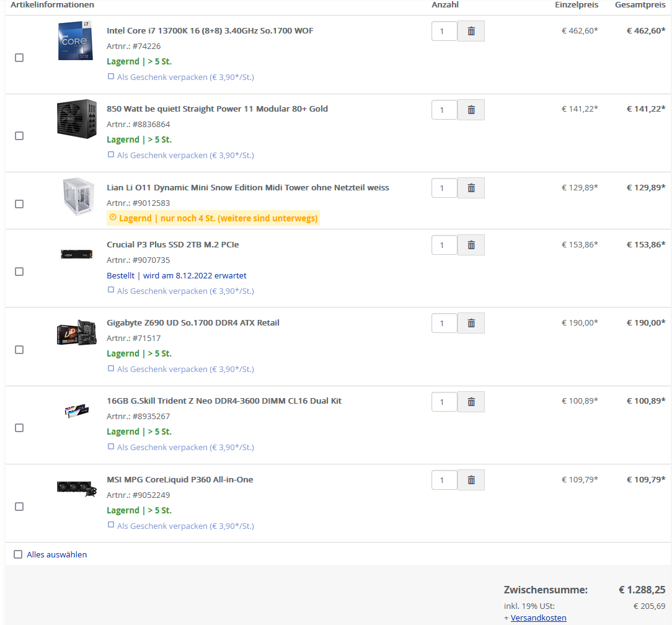Remove the G.Skill Trident Z Neo RAM
This screenshot has height=625, width=672.
(x=471, y=402)
